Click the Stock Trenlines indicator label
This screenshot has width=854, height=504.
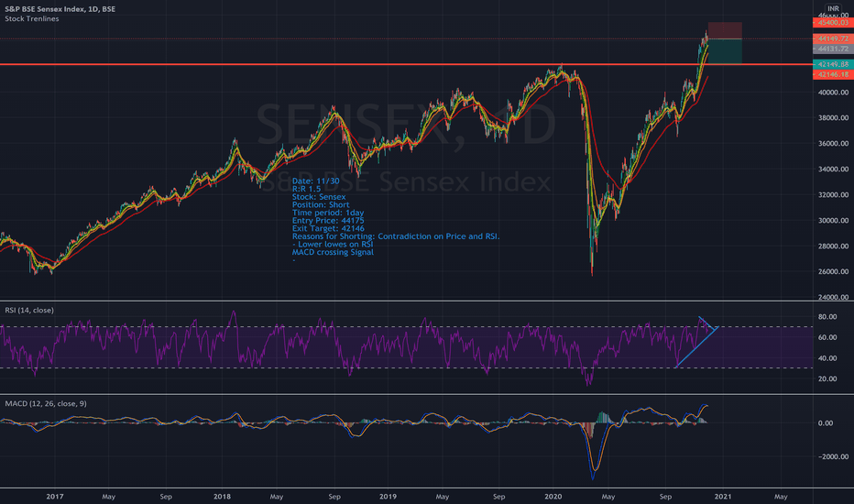pyautogui.click(x=31, y=18)
